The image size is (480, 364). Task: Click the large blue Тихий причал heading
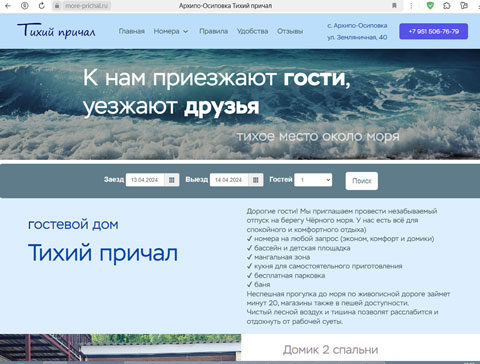point(103,253)
